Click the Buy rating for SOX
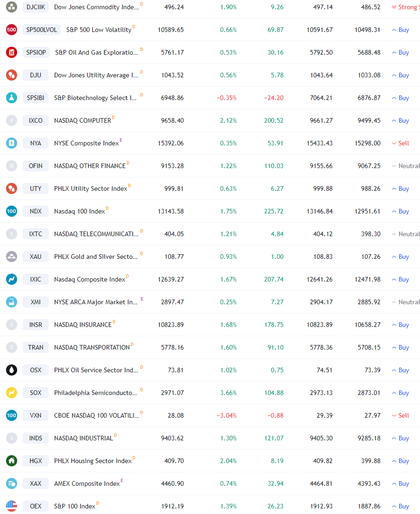Image resolution: width=420 pixels, height=514 pixels. tap(401, 393)
